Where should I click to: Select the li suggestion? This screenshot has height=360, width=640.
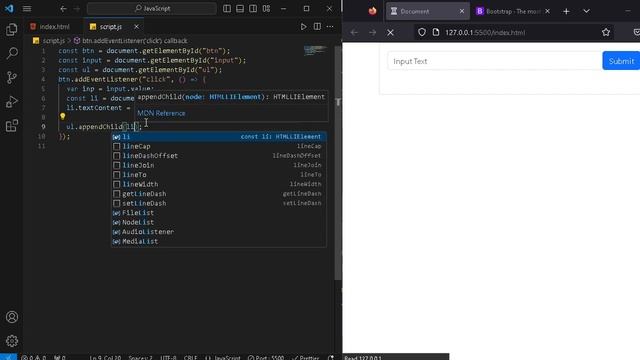point(219,137)
